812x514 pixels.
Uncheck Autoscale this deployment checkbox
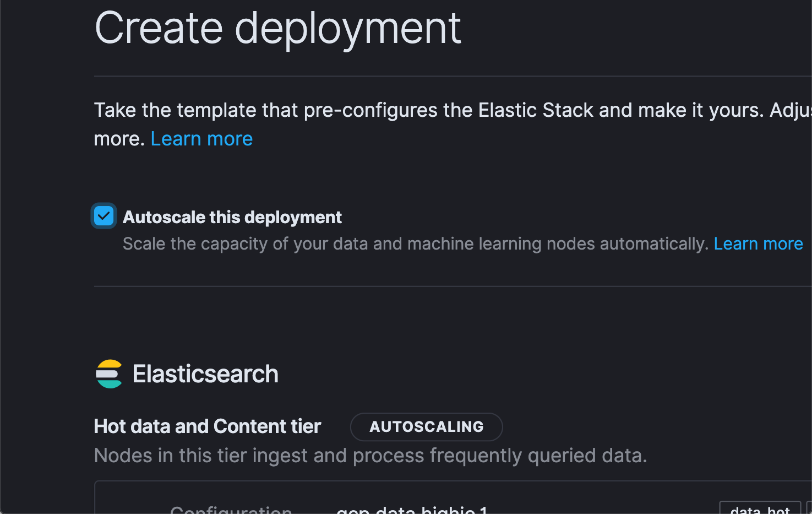(103, 216)
